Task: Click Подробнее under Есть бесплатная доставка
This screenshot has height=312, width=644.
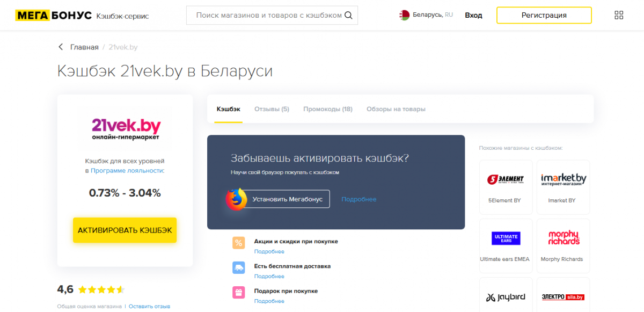Action: pos(269,276)
